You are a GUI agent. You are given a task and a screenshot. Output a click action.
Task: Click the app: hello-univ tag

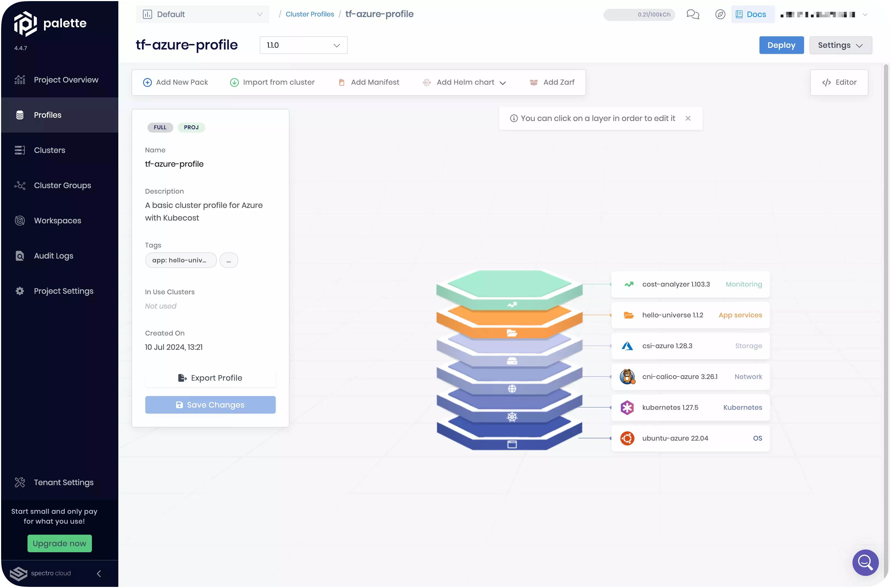[181, 260]
